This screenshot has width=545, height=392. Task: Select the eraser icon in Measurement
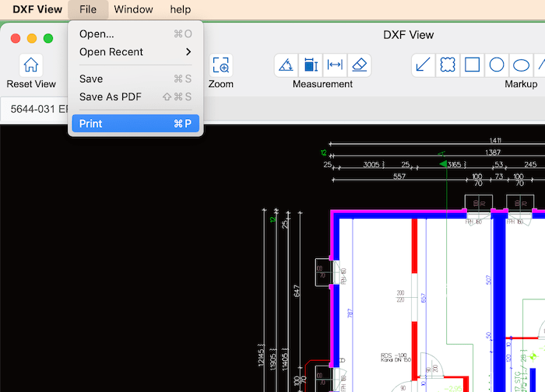point(359,65)
